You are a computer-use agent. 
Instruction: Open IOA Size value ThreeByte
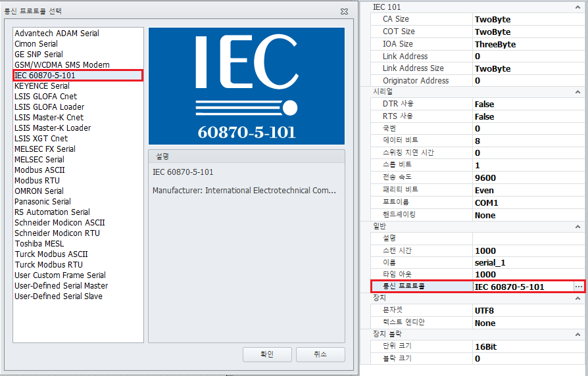528,44
